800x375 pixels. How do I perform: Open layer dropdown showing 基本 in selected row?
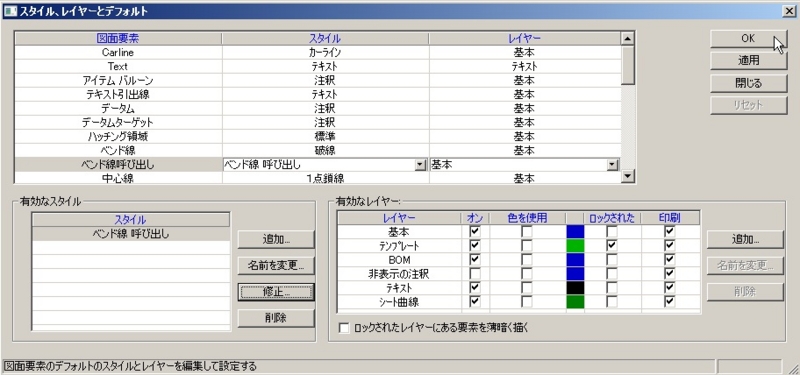click(x=611, y=165)
